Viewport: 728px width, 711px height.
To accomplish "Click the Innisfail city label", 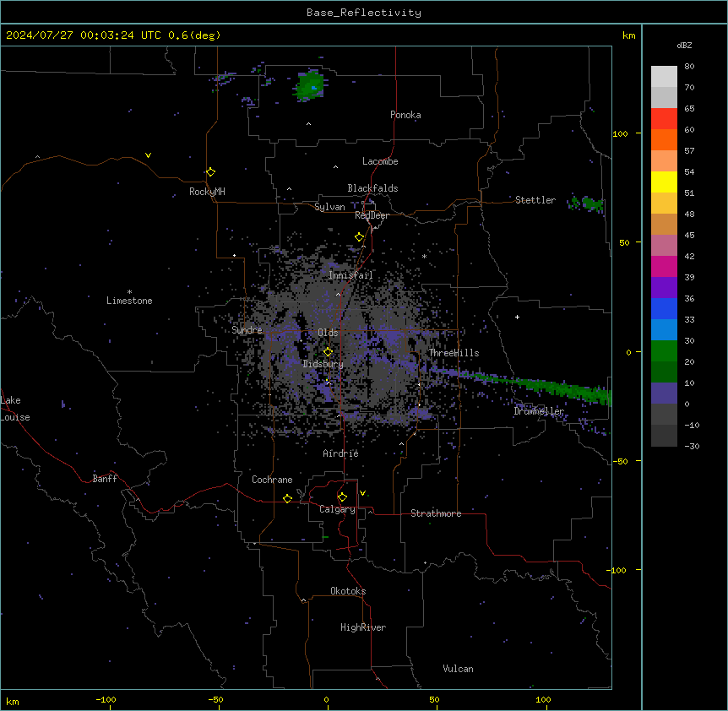I will pos(350,275).
